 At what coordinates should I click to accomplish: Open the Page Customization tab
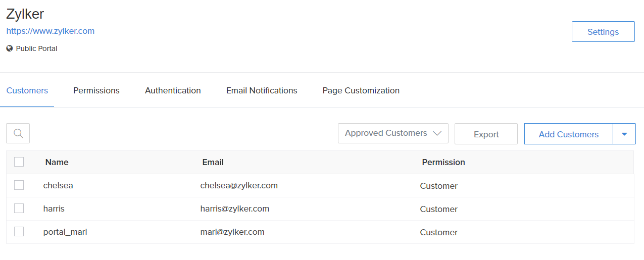(x=361, y=91)
